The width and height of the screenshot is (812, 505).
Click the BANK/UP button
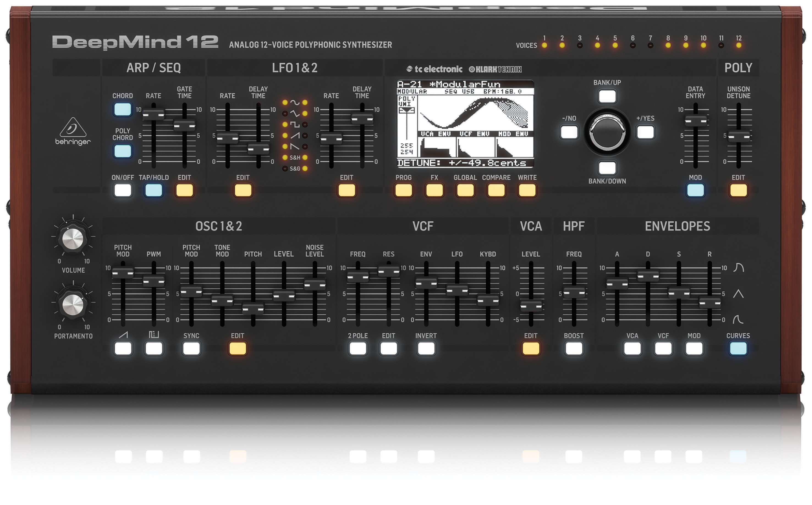tap(607, 96)
